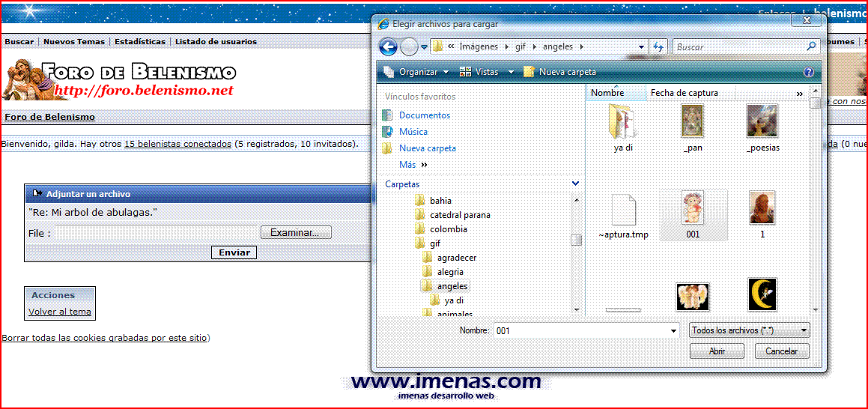Image resolution: width=868 pixels, height=409 pixels.
Task: Open the 'ya di' folder icon in file list
Action: 622,122
